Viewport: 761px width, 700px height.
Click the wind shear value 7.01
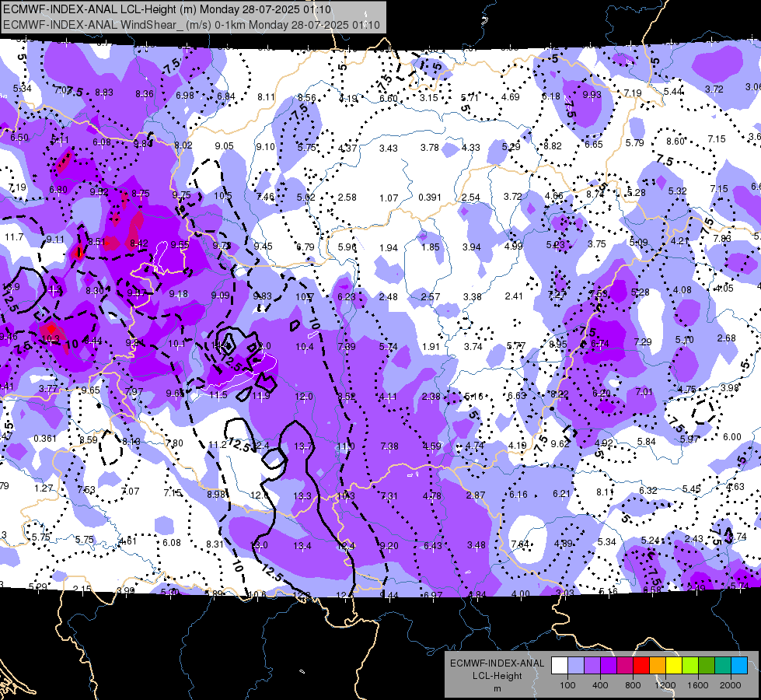point(644,391)
